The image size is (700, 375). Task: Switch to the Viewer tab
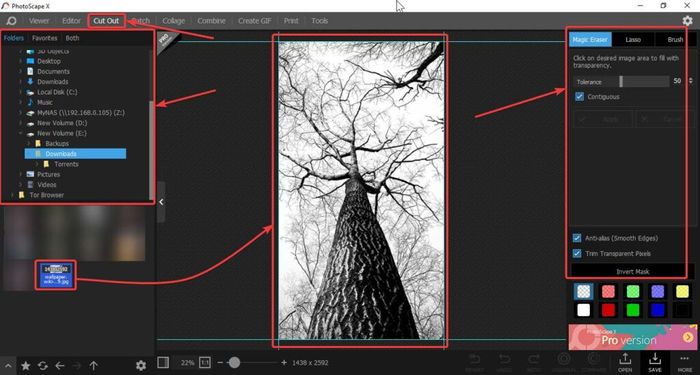[x=39, y=21]
